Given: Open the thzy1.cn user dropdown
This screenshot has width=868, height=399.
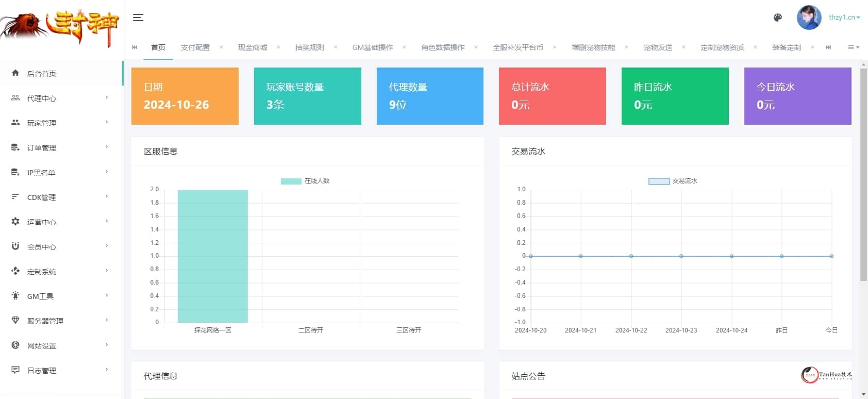Looking at the screenshot, I should pyautogui.click(x=844, y=18).
